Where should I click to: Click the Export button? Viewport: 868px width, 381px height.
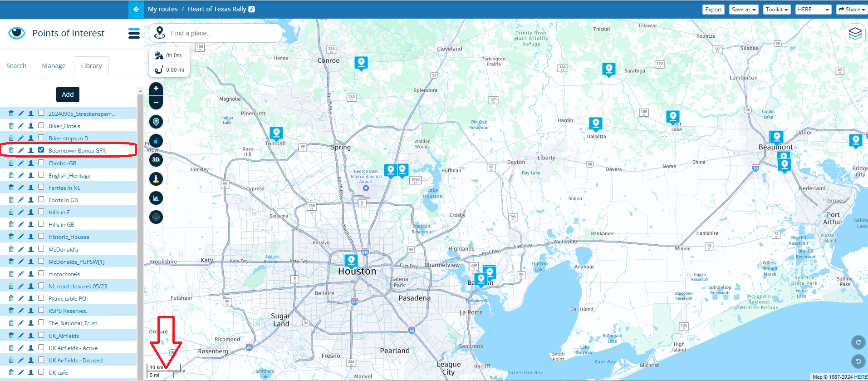click(x=713, y=10)
